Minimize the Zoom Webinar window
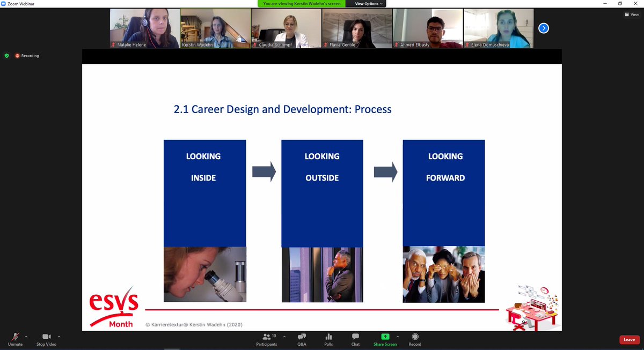Image resolution: width=644 pixels, height=350 pixels. pos(605,3)
